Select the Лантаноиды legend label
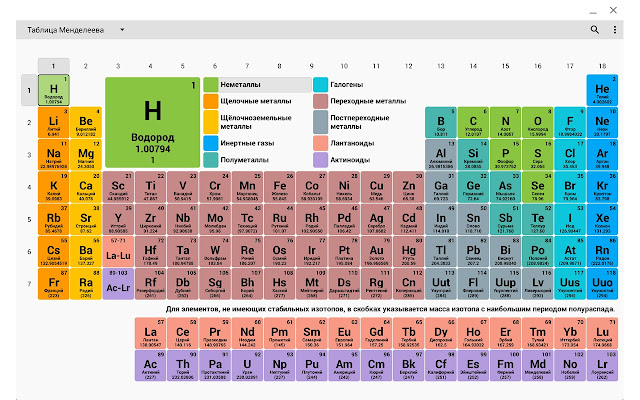 352,143
